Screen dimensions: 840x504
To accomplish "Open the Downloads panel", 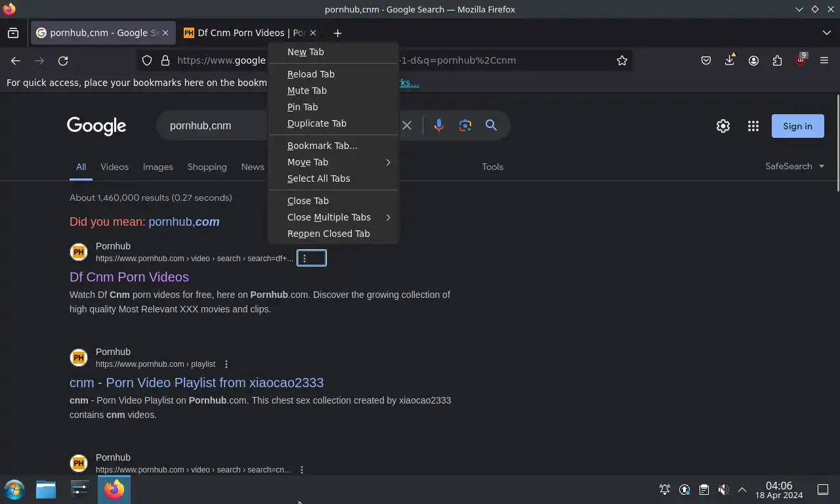I will click(x=730, y=60).
